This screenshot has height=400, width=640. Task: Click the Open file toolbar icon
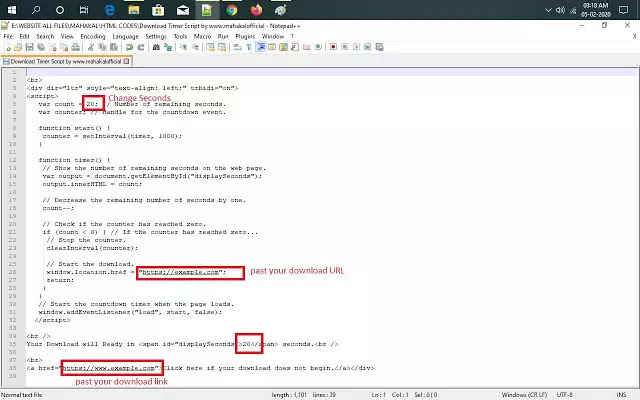point(18,47)
